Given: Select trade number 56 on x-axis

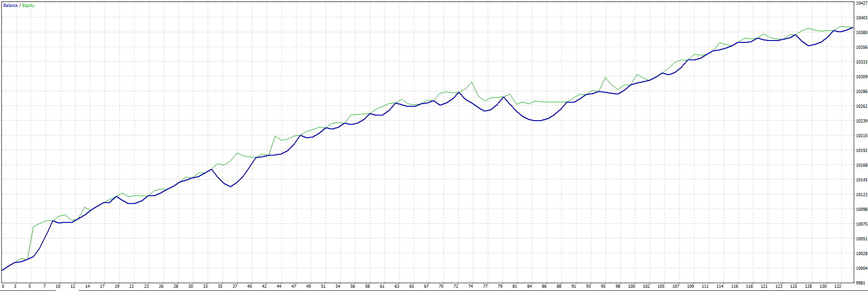Looking at the screenshot, I should click(353, 286).
